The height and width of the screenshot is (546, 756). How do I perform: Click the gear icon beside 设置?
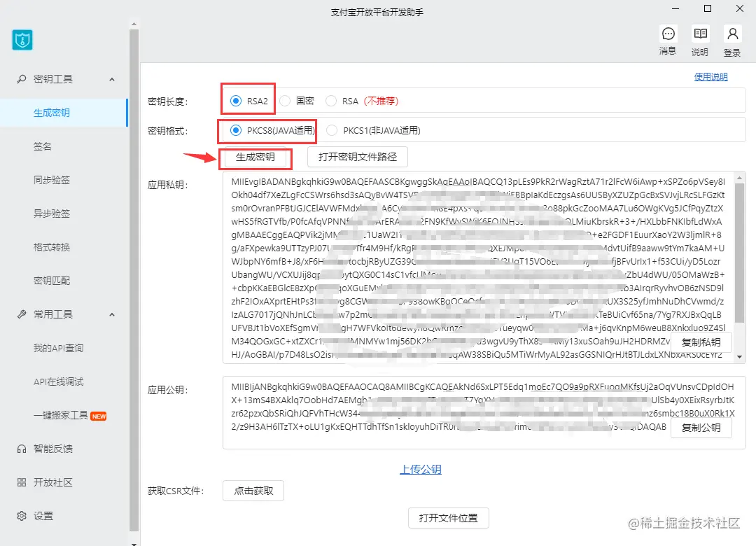[22, 516]
